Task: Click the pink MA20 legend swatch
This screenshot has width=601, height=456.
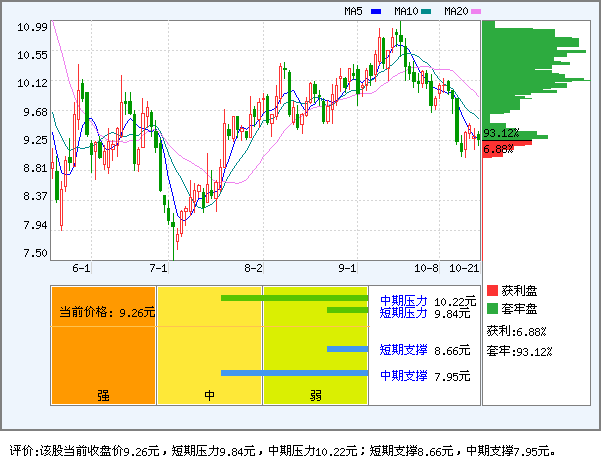Action: click(476, 11)
